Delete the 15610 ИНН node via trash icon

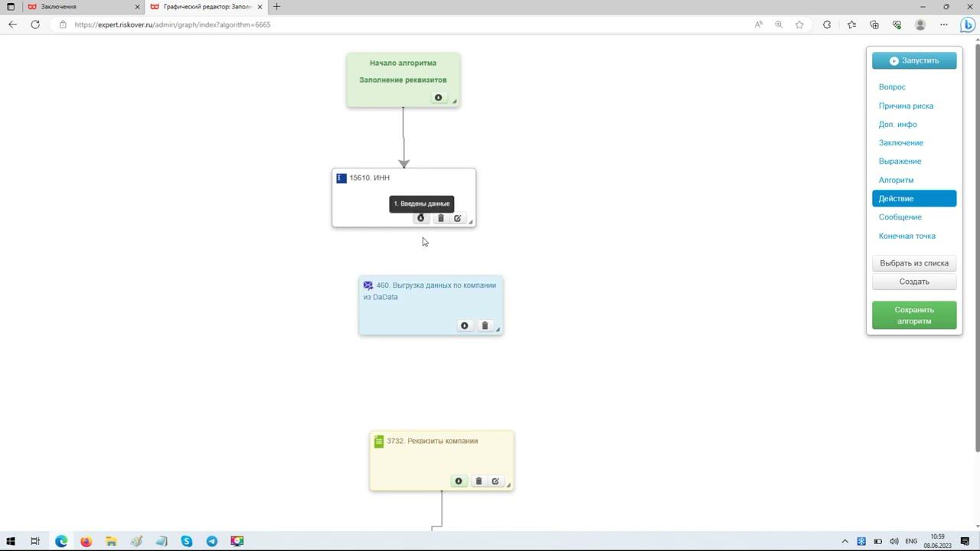click(x=440, y=218)
